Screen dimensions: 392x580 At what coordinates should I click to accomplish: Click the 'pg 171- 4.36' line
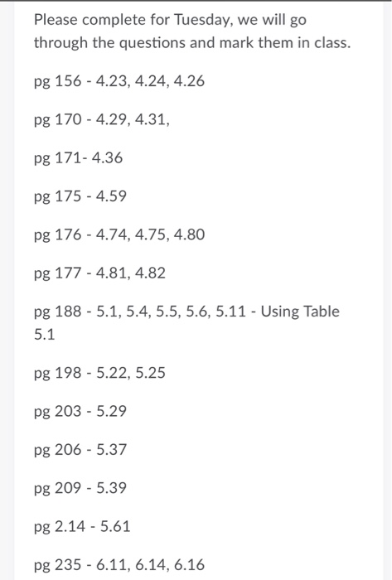[78, 158]
